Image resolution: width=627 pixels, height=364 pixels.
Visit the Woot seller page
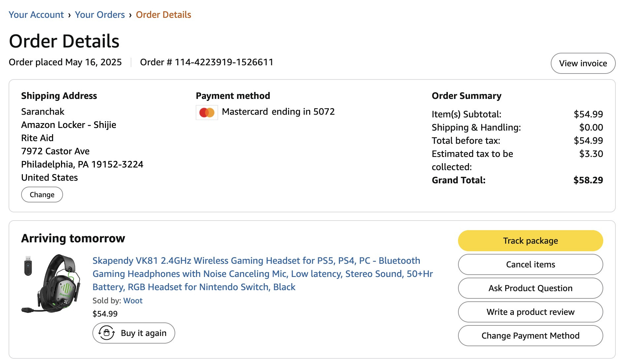pos(133,301)
